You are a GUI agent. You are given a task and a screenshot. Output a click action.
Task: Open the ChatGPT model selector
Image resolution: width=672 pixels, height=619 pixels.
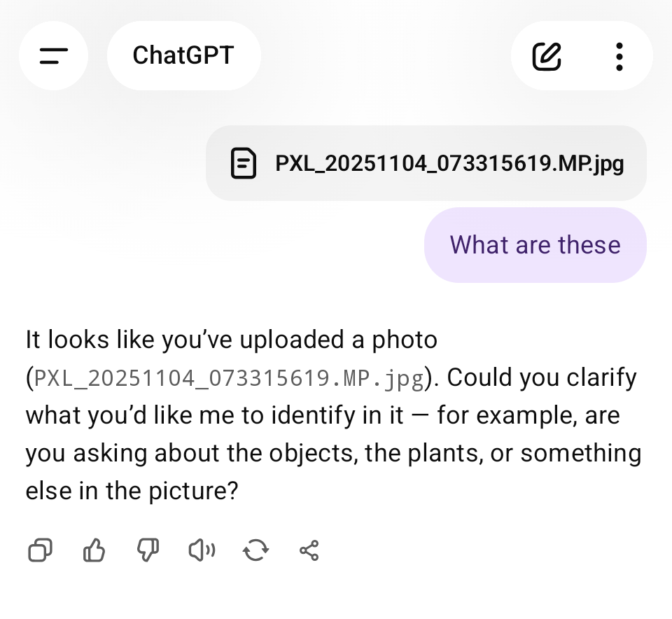pos(183,55)
